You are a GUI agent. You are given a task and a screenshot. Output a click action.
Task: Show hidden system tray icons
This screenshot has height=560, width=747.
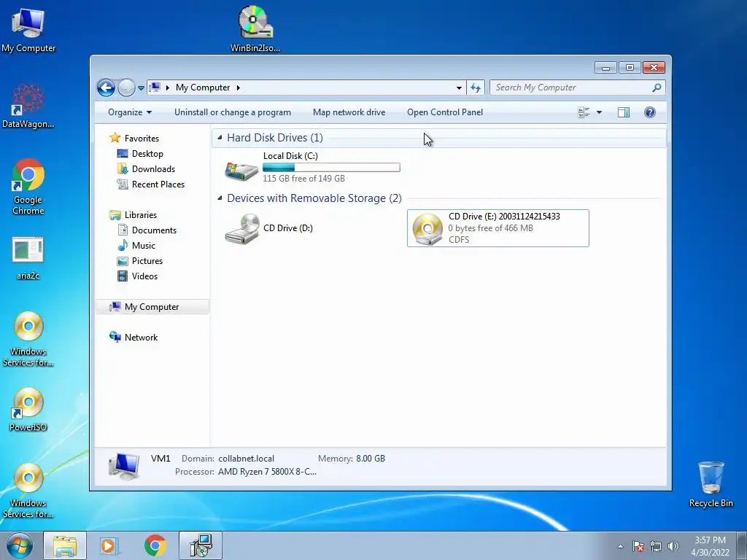pyautogui.click(x=620, y=546)
